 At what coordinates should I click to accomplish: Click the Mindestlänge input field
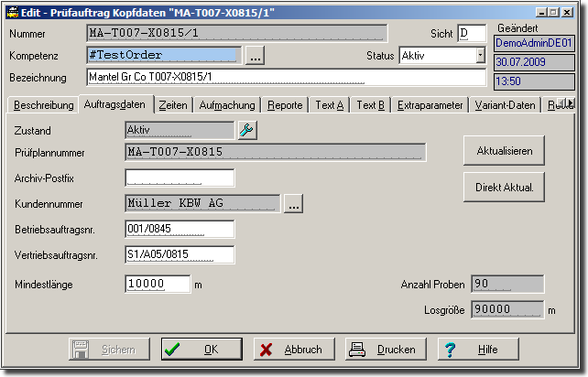pos(158,285)
